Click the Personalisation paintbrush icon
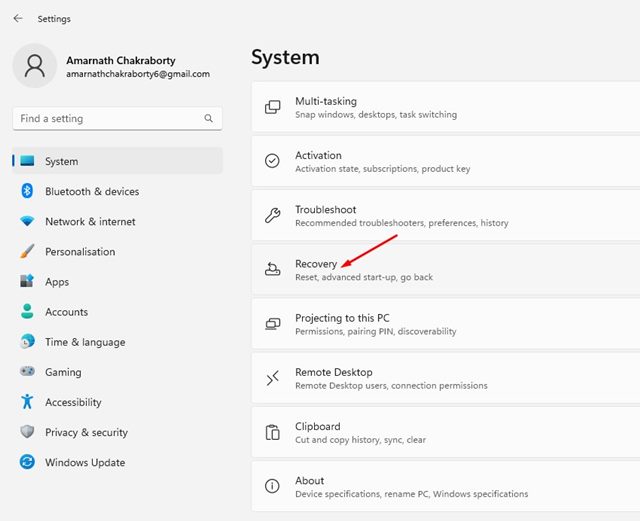Image resolution: width=640 pixels, height=521 pixels. pyautogui.click(x=27, y=252)
